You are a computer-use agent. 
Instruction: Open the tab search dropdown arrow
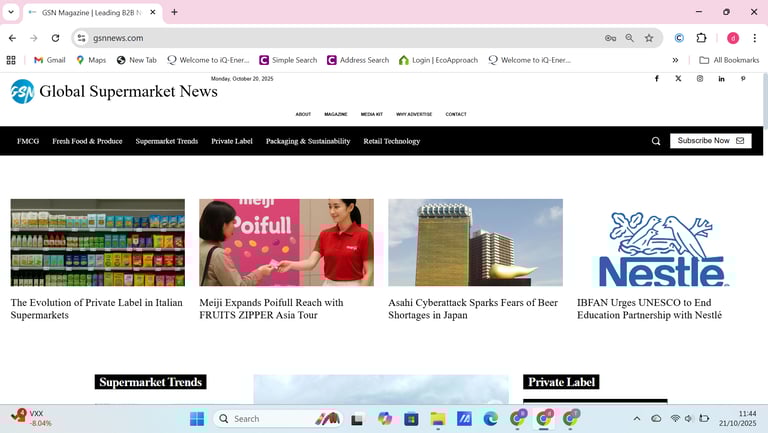point(11,12)
